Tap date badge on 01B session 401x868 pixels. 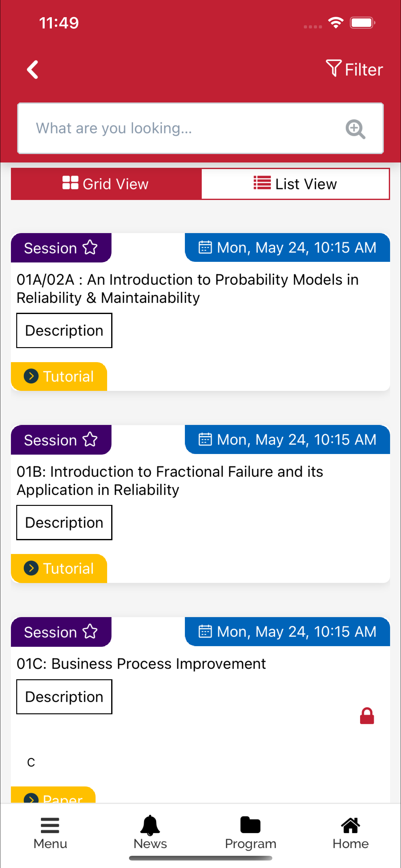[287, 439]
